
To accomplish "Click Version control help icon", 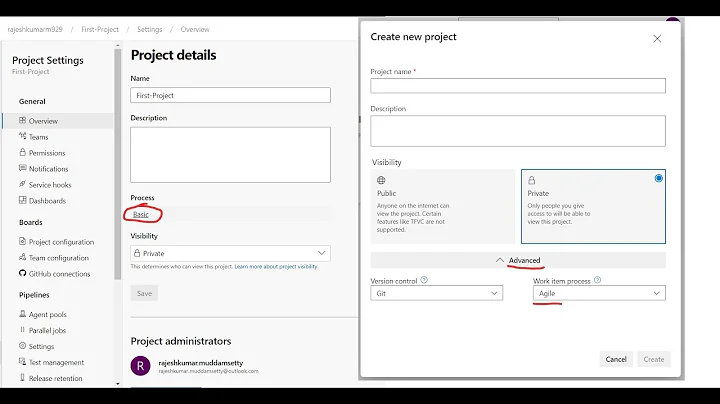I will (x=424, y=280).
